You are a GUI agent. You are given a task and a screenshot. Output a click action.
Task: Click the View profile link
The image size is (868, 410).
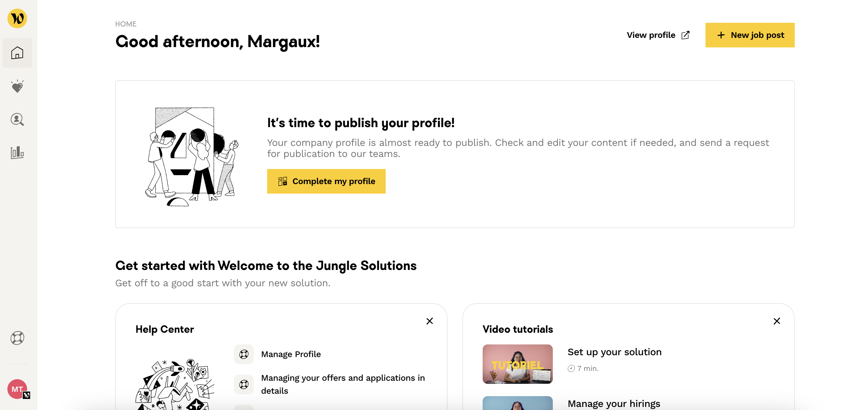pyautogui.click(x=651, y=35)
